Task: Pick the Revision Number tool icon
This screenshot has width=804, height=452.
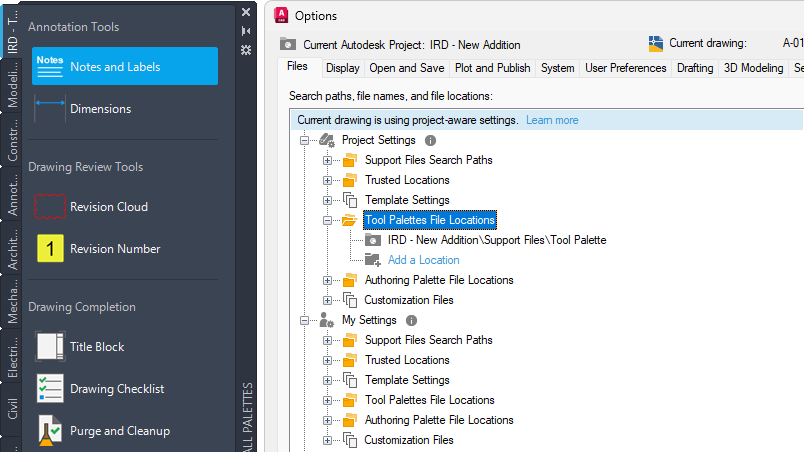Action: coord(50,249)
